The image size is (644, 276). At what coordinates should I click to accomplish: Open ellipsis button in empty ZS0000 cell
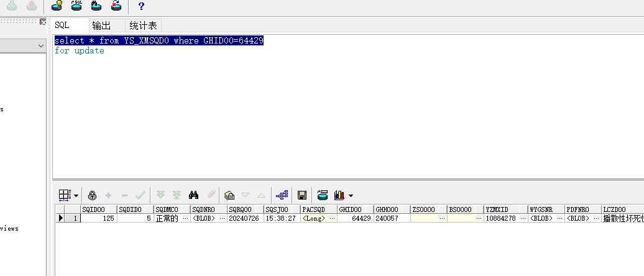pyautogui.click(x=443, y=218)
